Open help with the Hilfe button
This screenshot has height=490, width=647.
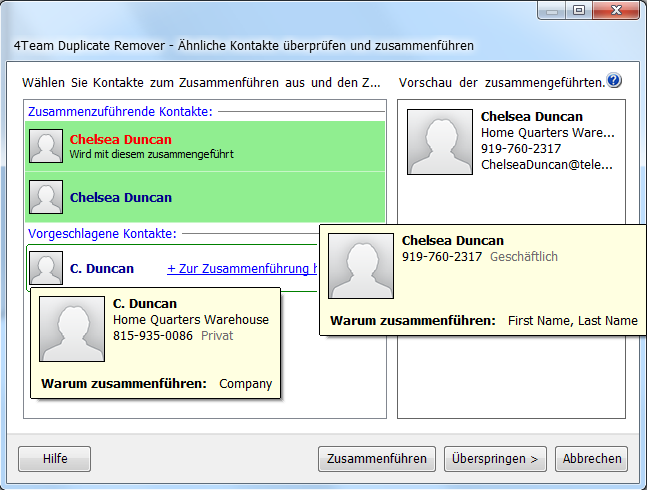point(55,459)
